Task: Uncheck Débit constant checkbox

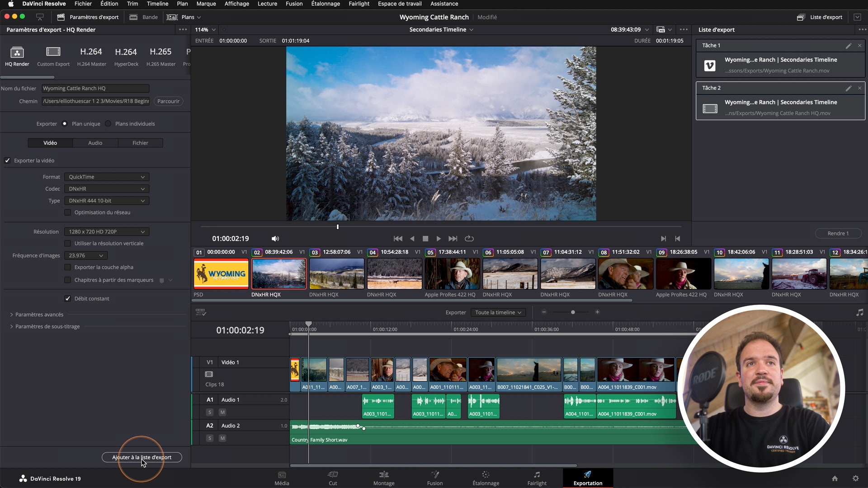Action: 68,299
